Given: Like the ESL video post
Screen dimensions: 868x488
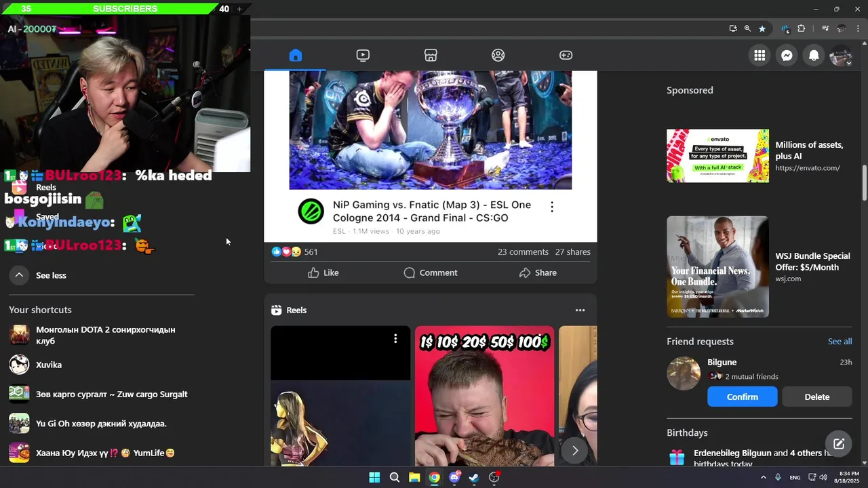Looking at the screenshot, I should [323, 272].
